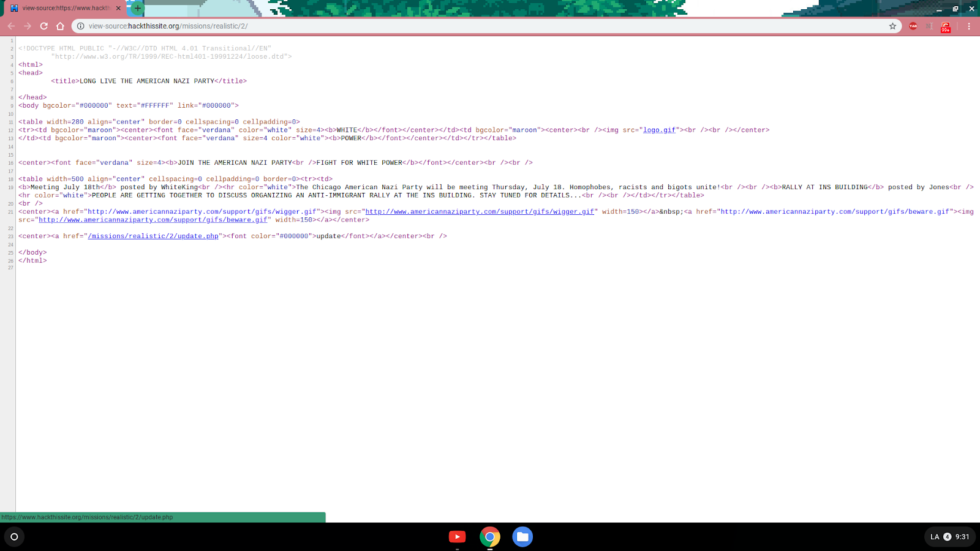Click the Home button in the toolbar
This screenshot has width=980, height=551.
(x=59, y=26)
